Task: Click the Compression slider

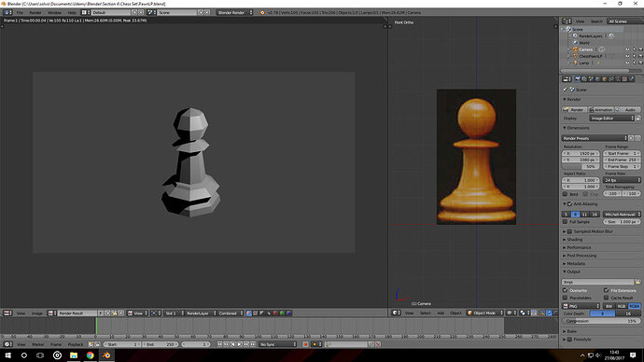Action: [601, 321]
